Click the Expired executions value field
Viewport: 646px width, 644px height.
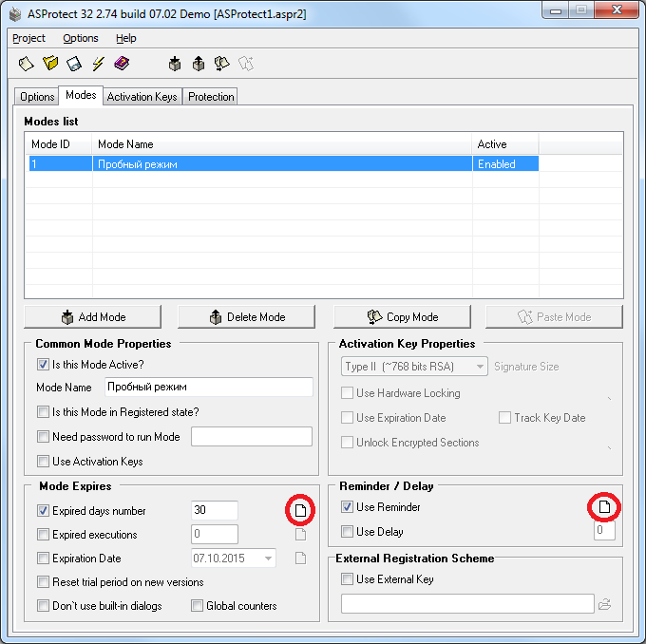215,535
